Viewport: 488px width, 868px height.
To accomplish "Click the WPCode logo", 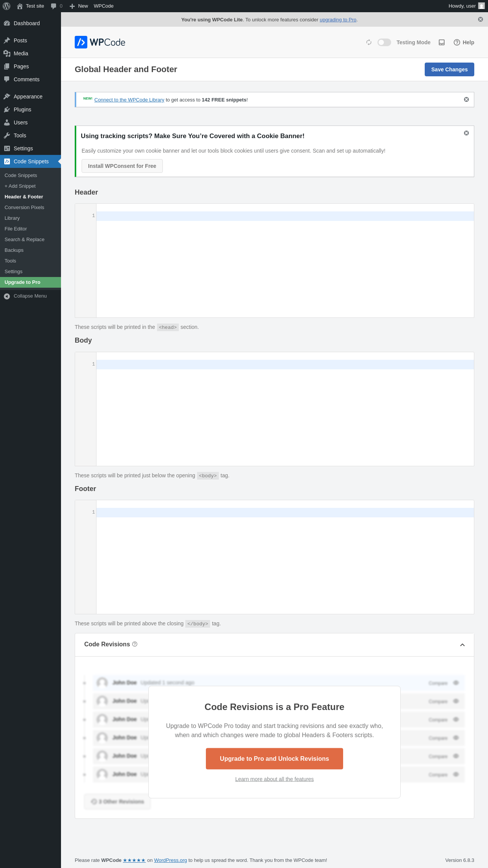I will pos(100,42).
